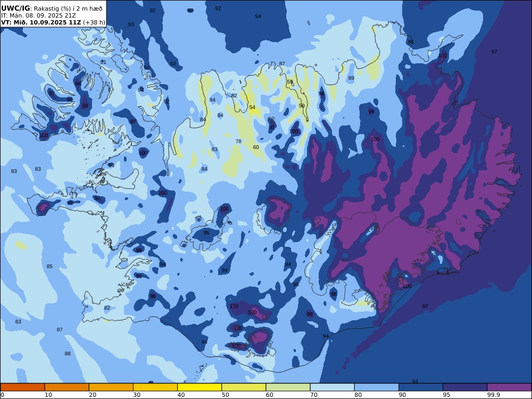This screenshot has height=399, width=532.
Task: Select the '85' value over the western sea
Action: click(x=49, y=267)
